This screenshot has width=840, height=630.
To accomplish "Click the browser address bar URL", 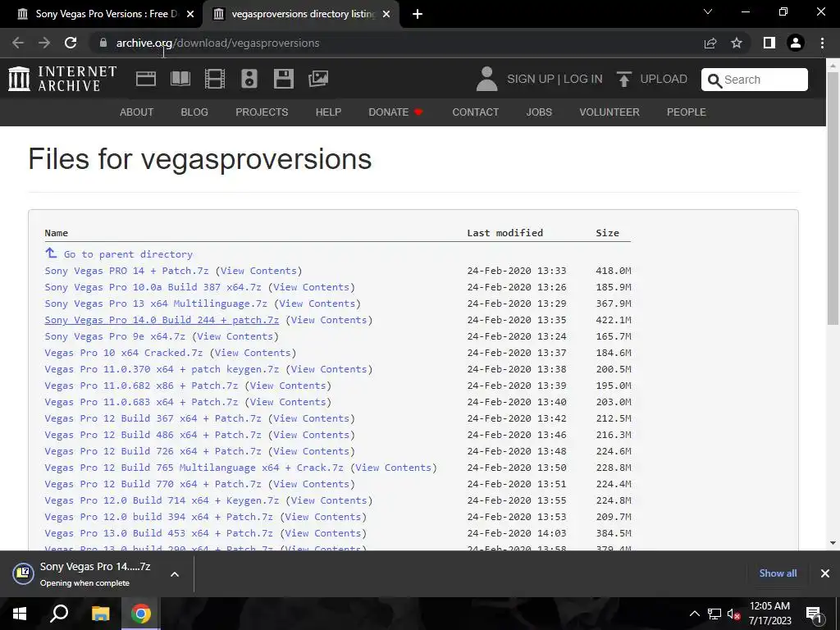I will (x=217, y=43).
